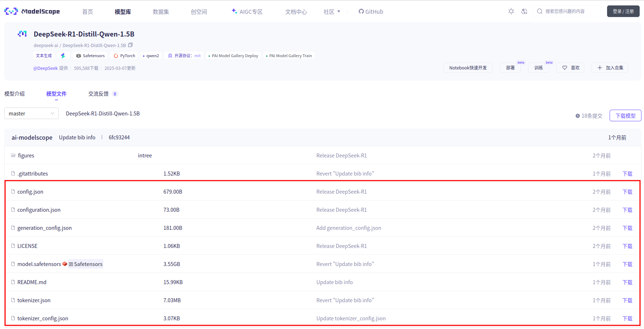This screenshot has width=644, height=329.
Task: Click the deepseek-ai organization link
Action: point(46,45)
